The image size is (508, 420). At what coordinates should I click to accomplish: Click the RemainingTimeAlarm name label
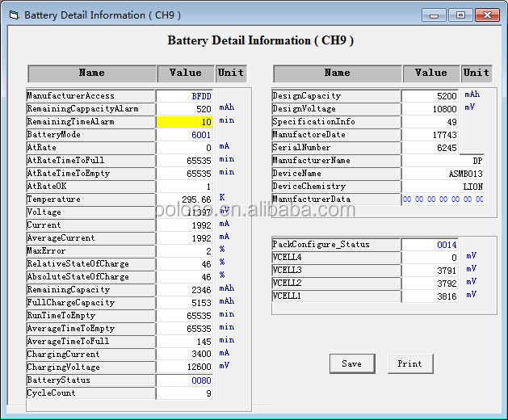(90, 122)
